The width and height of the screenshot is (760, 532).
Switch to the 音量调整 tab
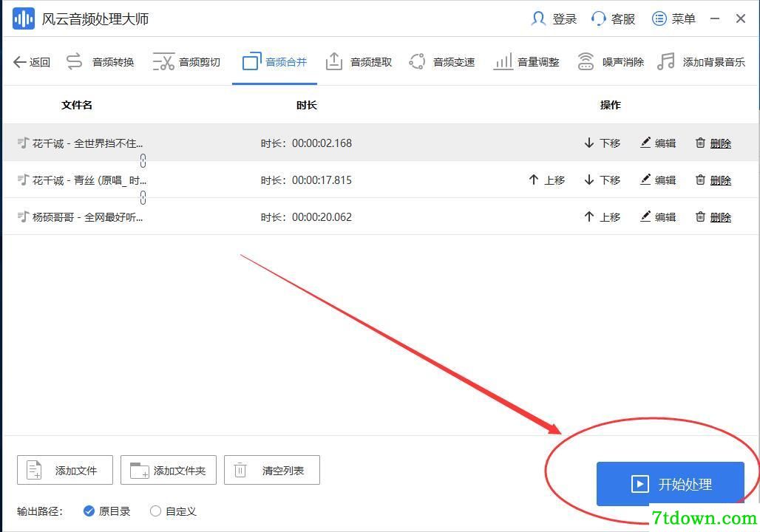[x=526, y=62]
